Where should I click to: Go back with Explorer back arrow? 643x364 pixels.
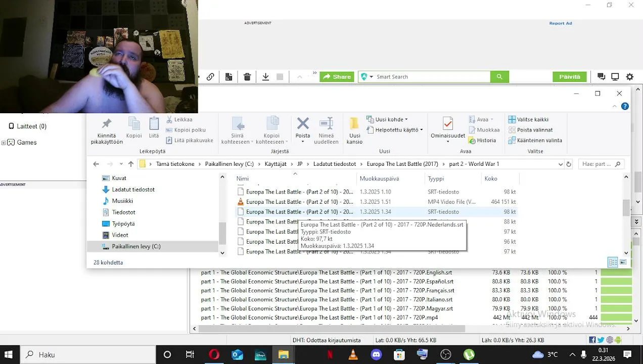click(96, 164)
